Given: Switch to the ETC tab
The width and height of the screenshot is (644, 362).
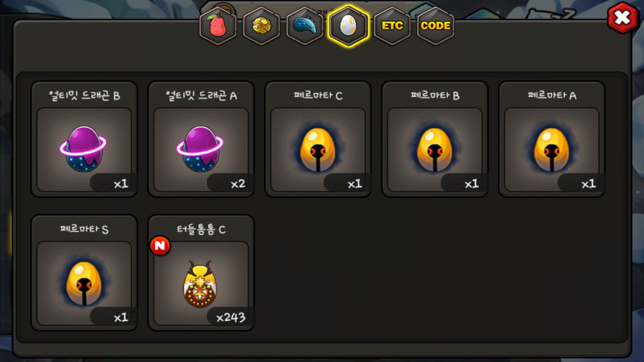Looking at the screenshot, I should (392, 26).
